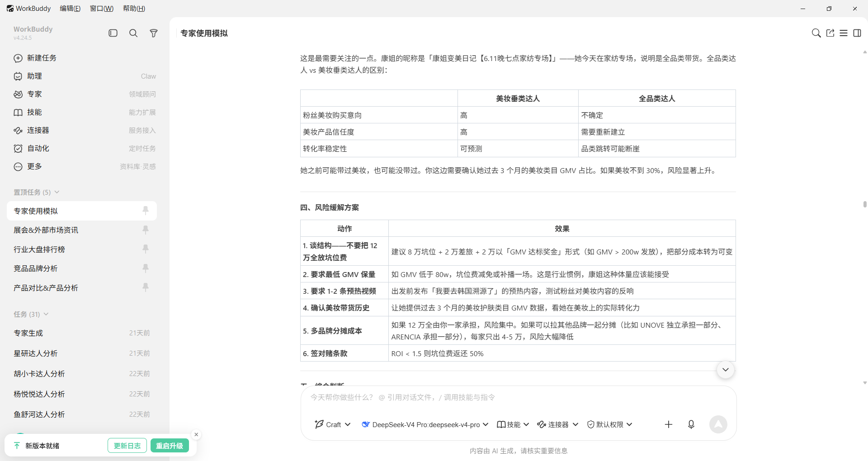Open the task filter funnel icon
This screenshot has height=461, width=868.
[x=154, y=33]
